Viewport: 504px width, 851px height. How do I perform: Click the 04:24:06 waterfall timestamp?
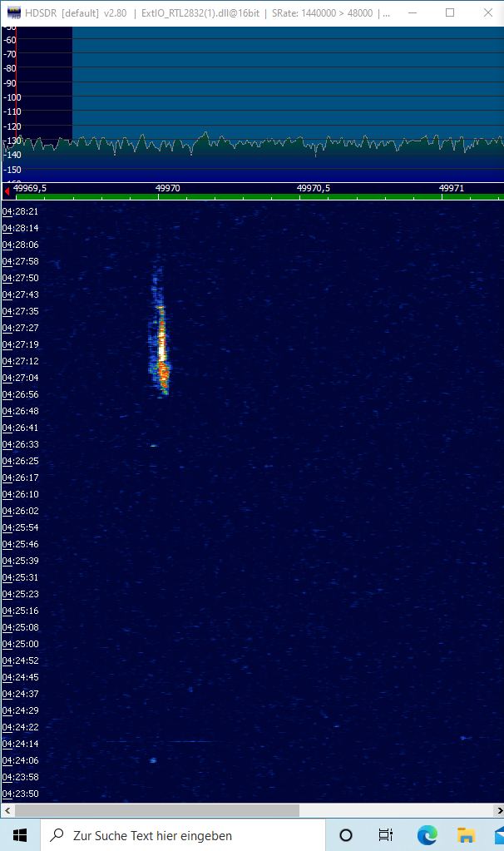(21, 759)
